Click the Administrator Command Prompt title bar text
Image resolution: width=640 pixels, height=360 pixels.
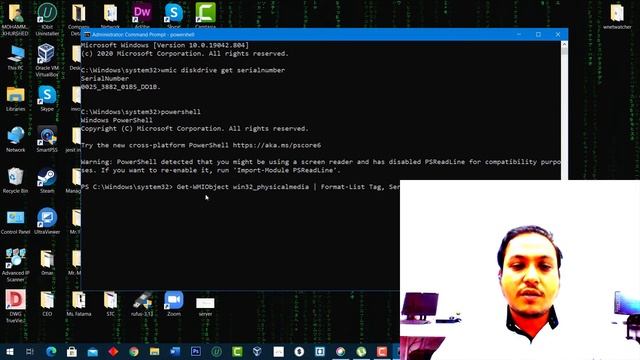coord(143,35)
